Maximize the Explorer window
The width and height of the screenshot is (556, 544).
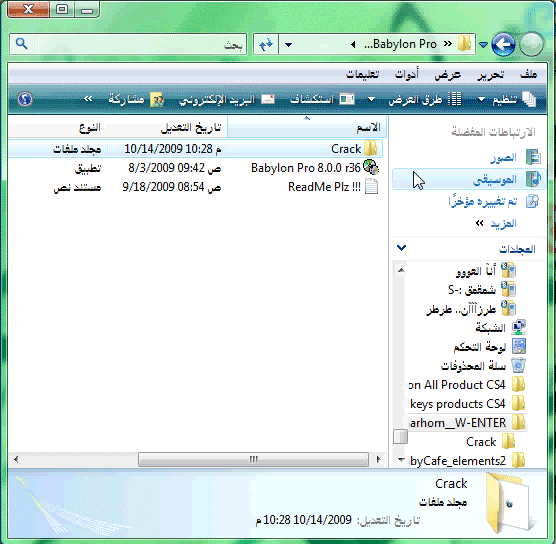[x=62, y=9]
